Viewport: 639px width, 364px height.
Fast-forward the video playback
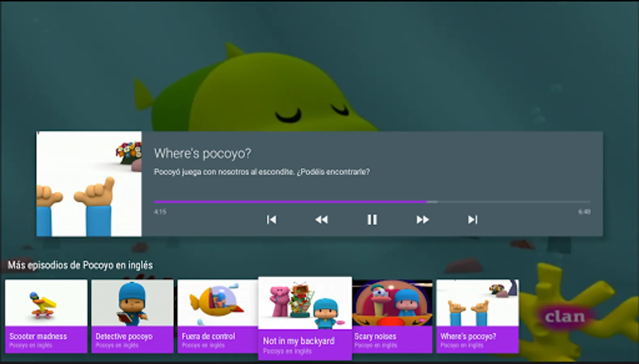point(422,220)
